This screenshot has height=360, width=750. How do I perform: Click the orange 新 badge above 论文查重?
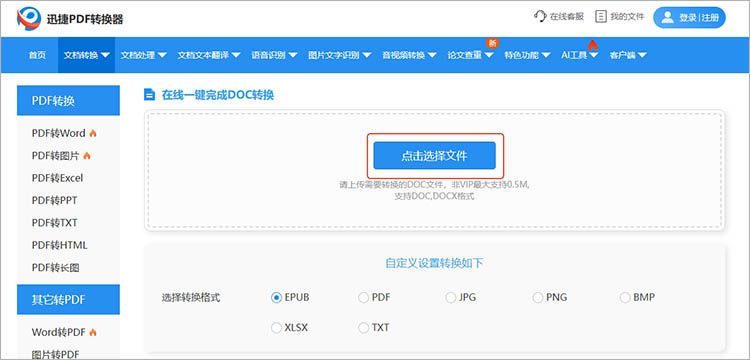492,44
